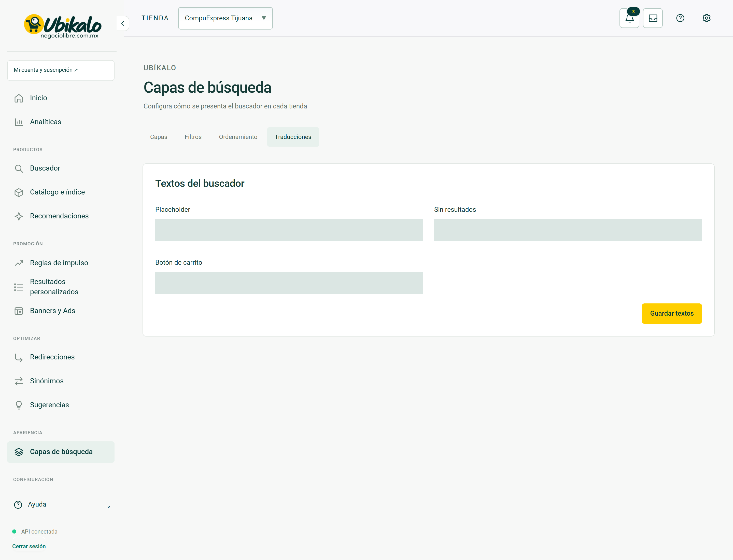Click the Capas de búsqueda layers icon

(x=19, y=452)
